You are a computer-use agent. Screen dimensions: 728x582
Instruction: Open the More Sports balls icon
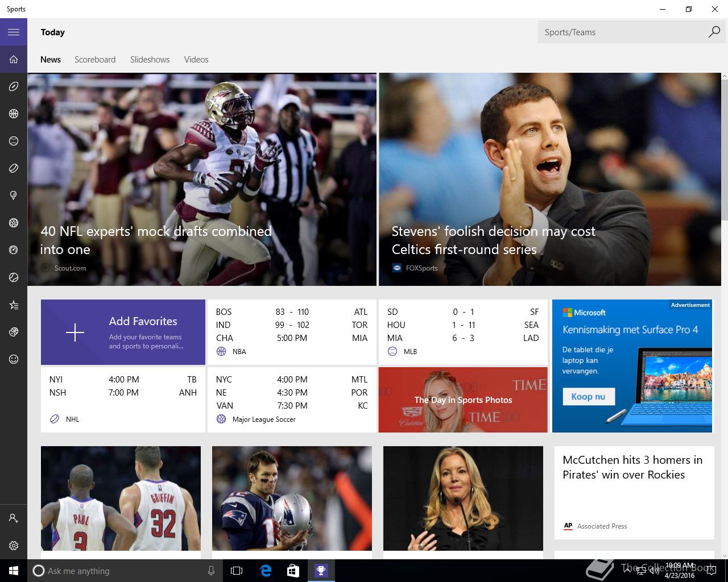tap(14, 332)
